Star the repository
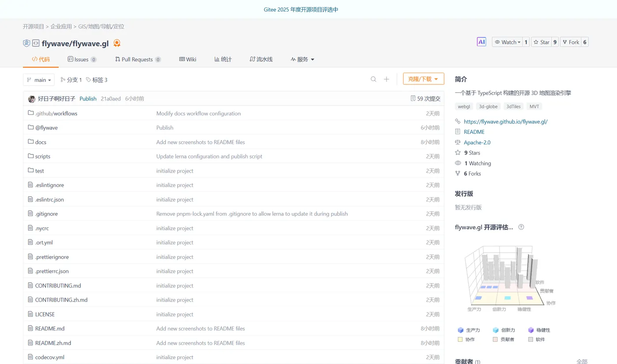The image size is (617, 364). point(541,42)
